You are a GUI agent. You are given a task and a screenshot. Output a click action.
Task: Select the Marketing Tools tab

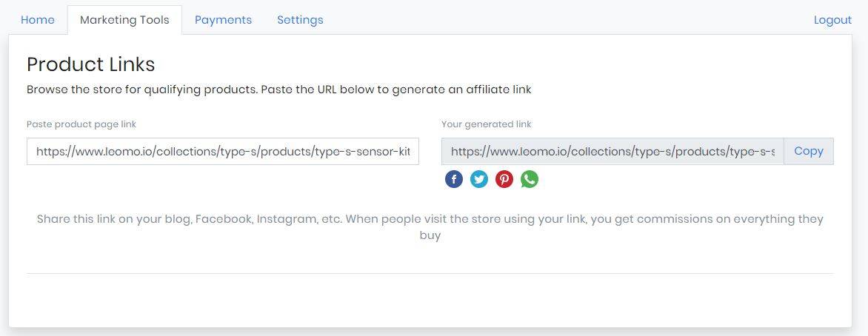pos(124,20)
